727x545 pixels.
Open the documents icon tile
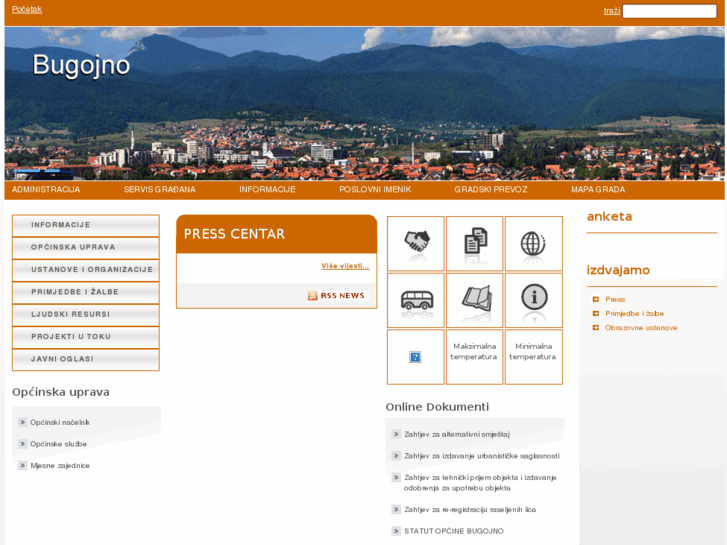click(474, 244)
